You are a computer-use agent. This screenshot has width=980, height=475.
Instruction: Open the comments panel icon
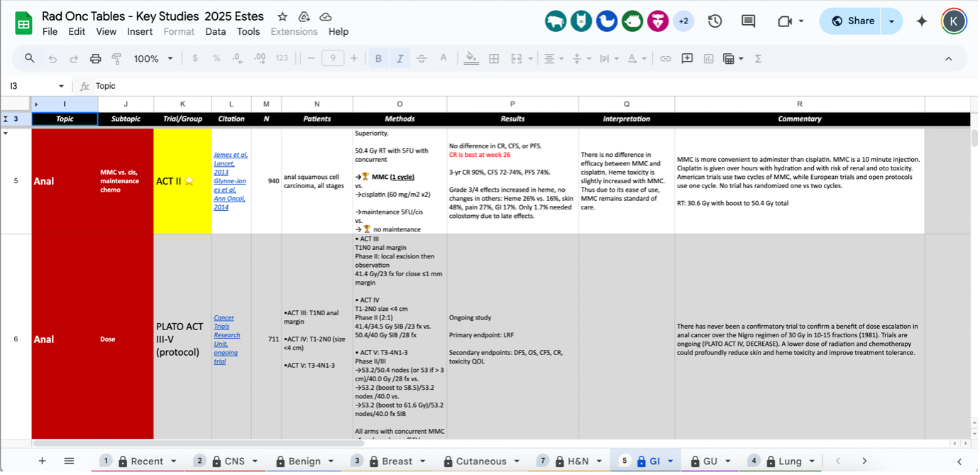[748, 21]
